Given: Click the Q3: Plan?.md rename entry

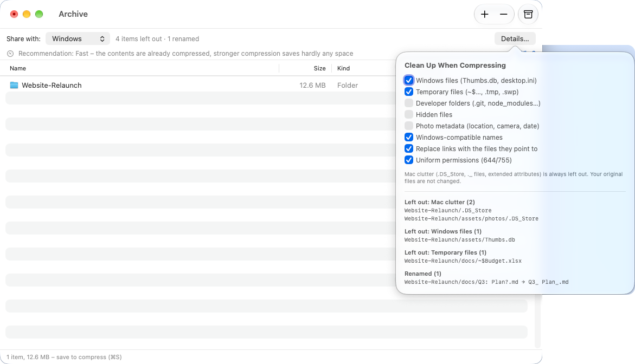Looking at the screenshot, I should (486, 282).
